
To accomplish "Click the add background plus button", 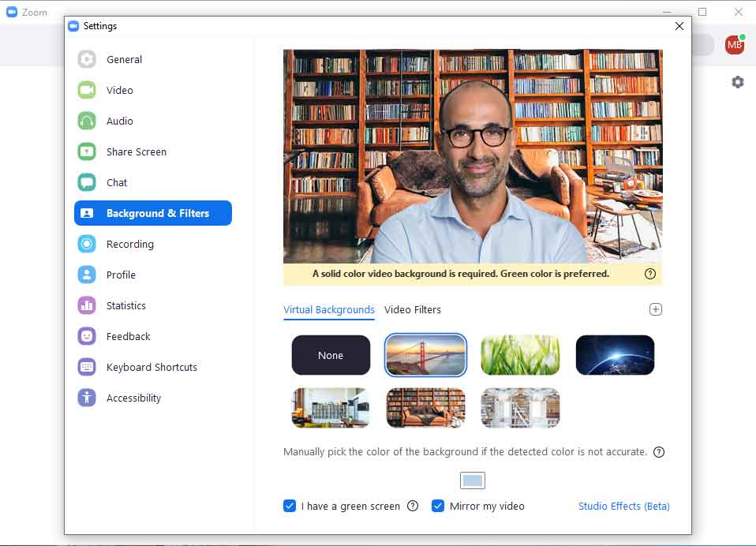I will [656, 309].
